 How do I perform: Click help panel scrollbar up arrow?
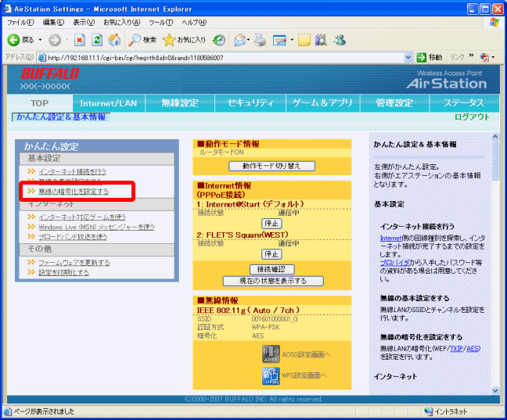click(x=495, y=137)
